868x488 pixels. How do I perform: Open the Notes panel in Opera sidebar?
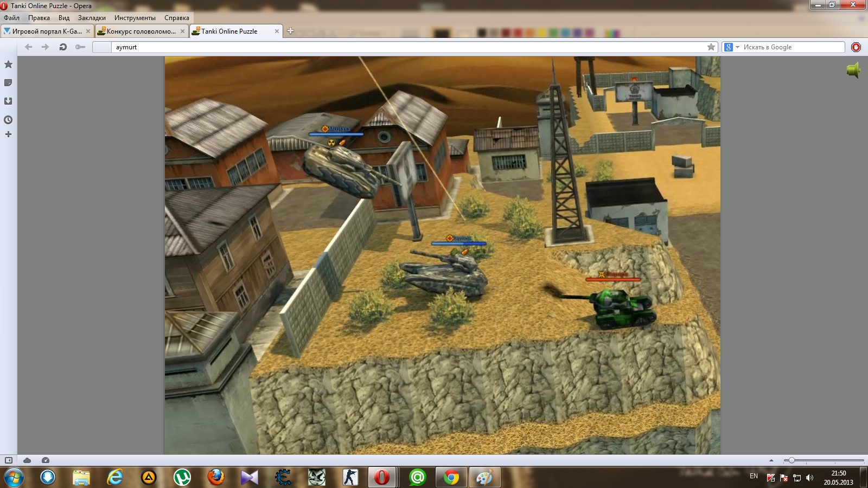point(8,83)
